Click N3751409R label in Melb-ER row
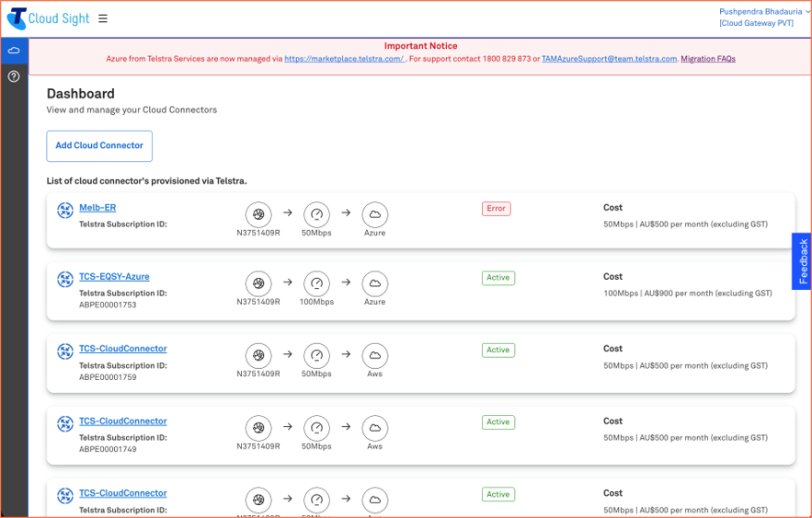812x518 pixels. tap(258, 233)
